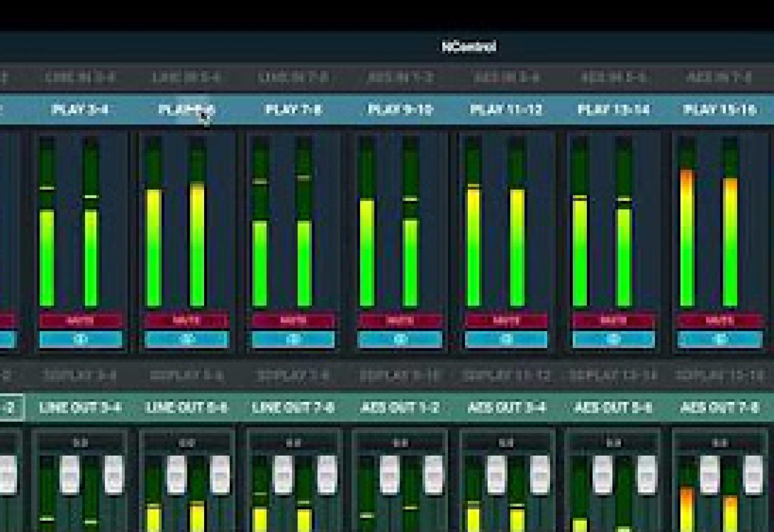The width and height of the screenshot is (774, 532).
Task: Click the blue circular-icon button under PLAY 5-6
Action: point(187,340)
